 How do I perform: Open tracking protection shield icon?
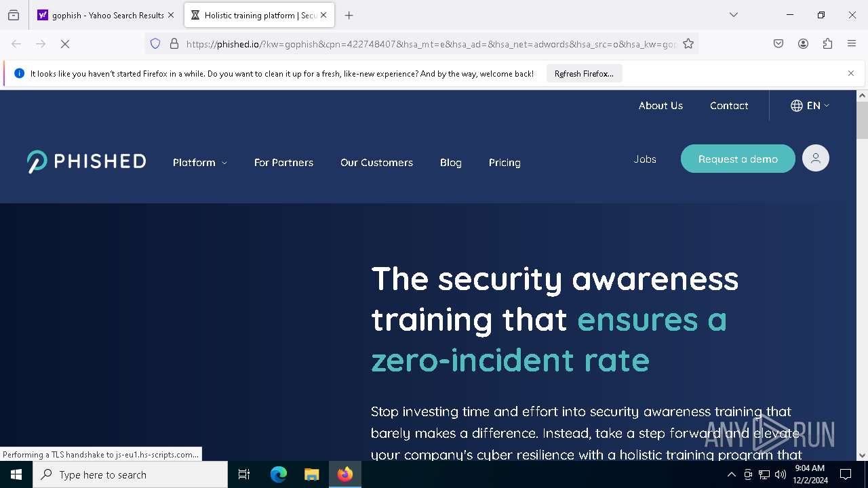click(155, 44)
